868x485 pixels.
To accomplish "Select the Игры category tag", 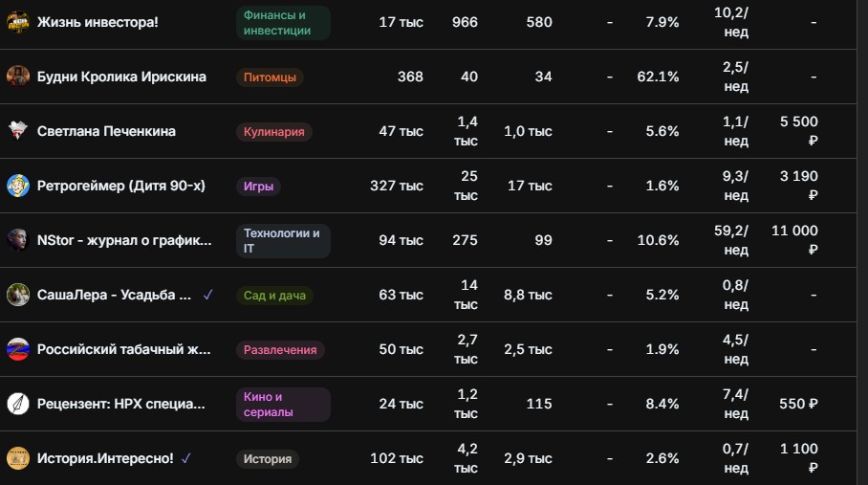I will click(x=258, y=186).
